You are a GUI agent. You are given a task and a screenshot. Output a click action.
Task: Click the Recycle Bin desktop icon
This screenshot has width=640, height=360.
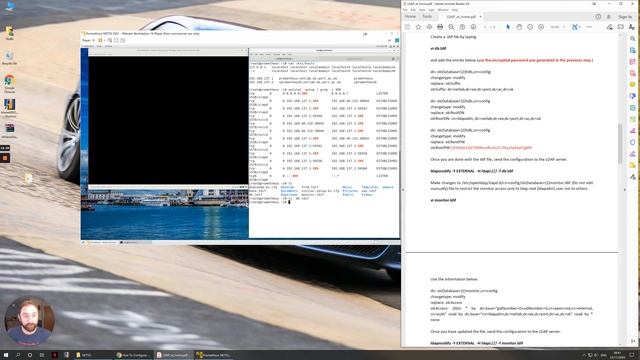point(9,58)
